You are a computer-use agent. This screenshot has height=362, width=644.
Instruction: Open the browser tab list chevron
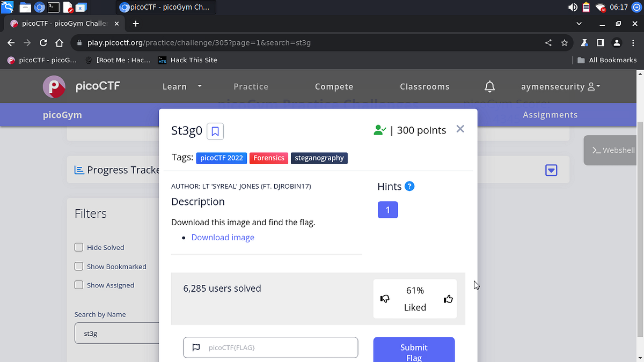tap(579, 23)
